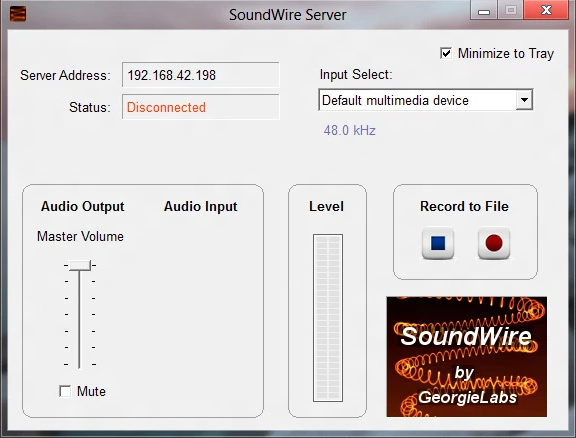Image resolution: width=576 pixels, height=438 pixels.
Task: Click the blue stop recording button
Action: pyautogui.click(x=438, y=243)
